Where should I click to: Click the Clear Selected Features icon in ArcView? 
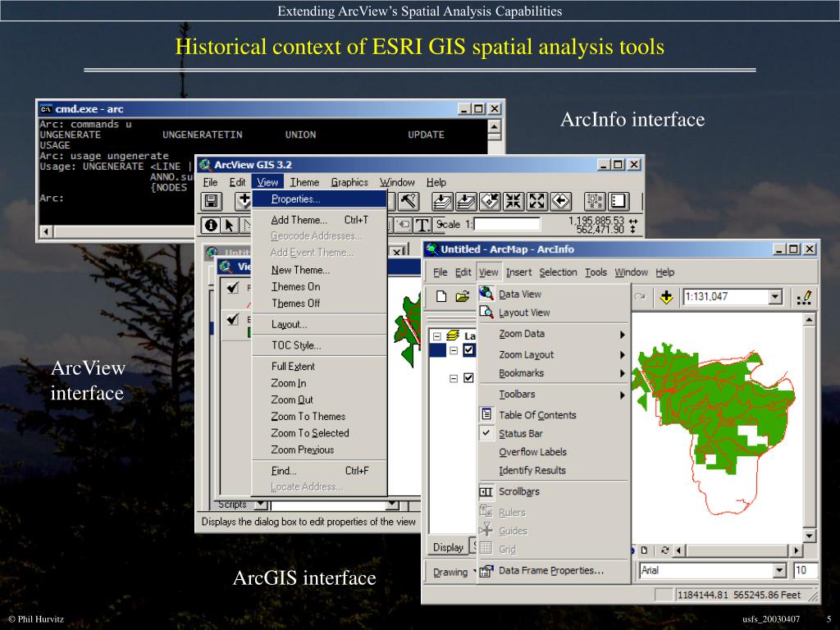click(x=619, y=202)
